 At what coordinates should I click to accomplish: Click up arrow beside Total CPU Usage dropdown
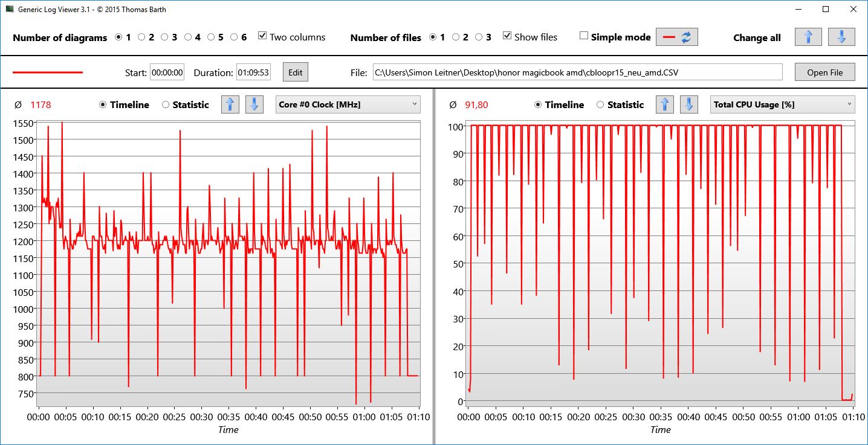click(x=665, y=104)
